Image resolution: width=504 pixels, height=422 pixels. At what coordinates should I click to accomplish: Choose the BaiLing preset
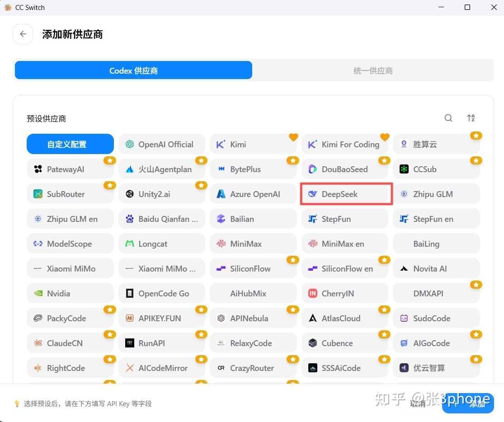(x=436, y=244)
